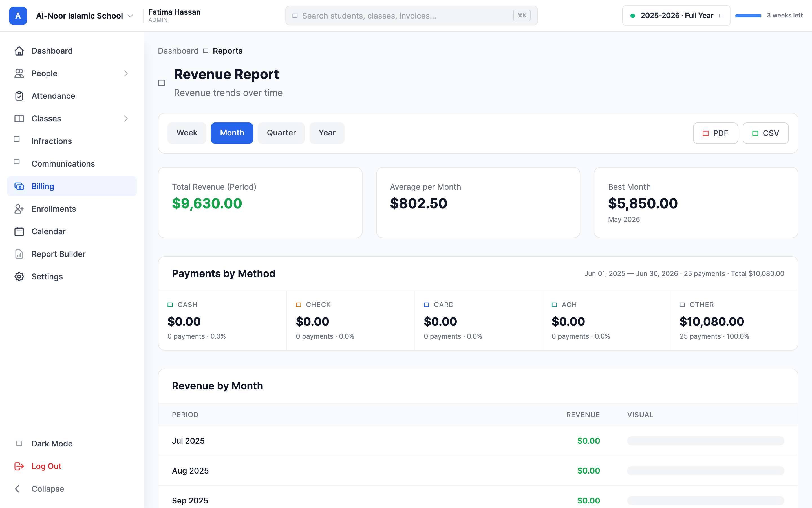
Task: Click the Communications icon in sidebar
Action: coord(17,162)
